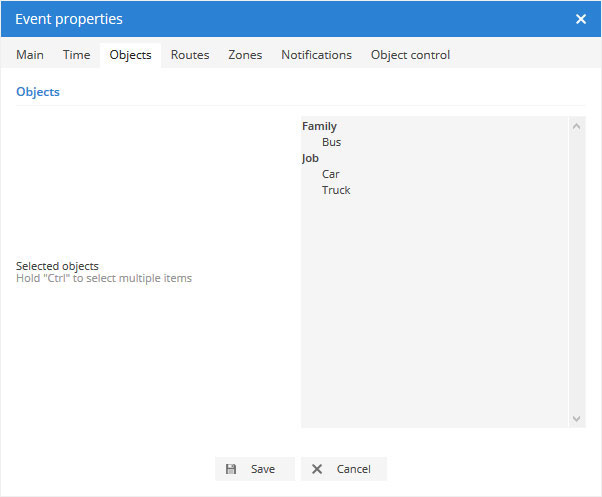Go to the Routes tab

click(x=190, y=55)
